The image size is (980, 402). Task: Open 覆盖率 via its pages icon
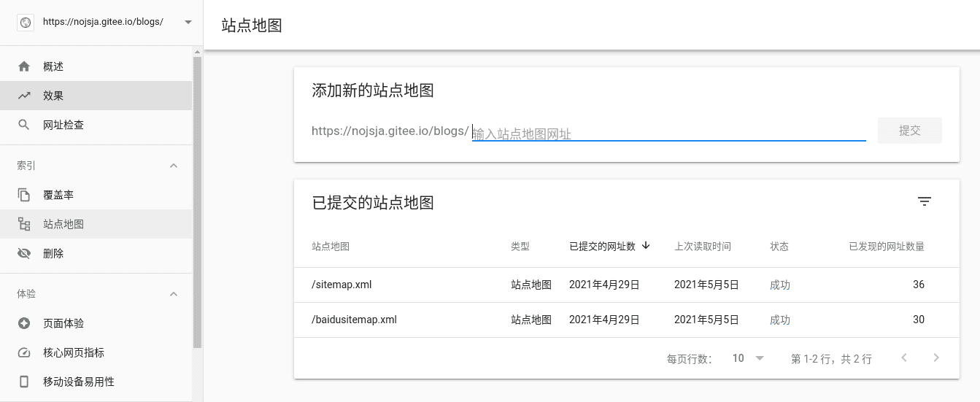tap(24, 195)
